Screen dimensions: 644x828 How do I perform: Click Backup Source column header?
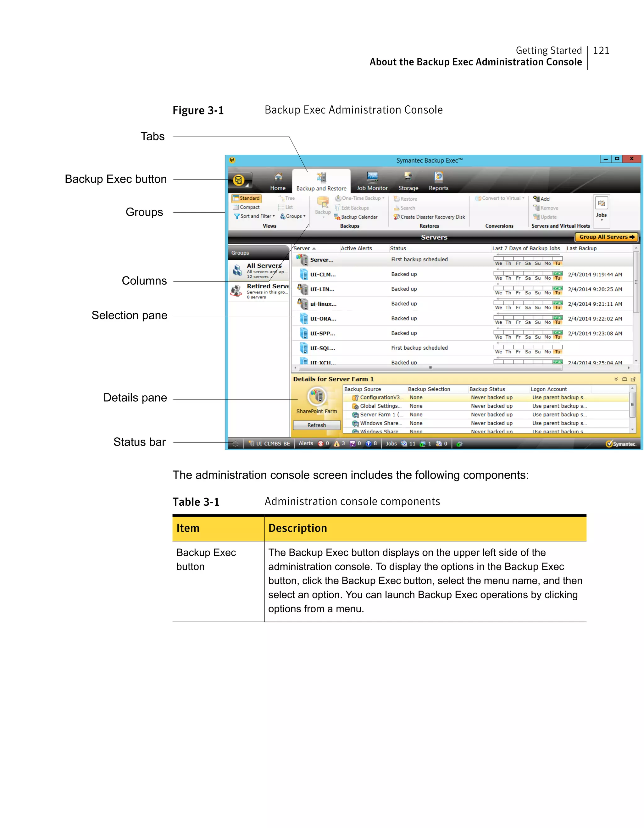(x=362, y=389)
